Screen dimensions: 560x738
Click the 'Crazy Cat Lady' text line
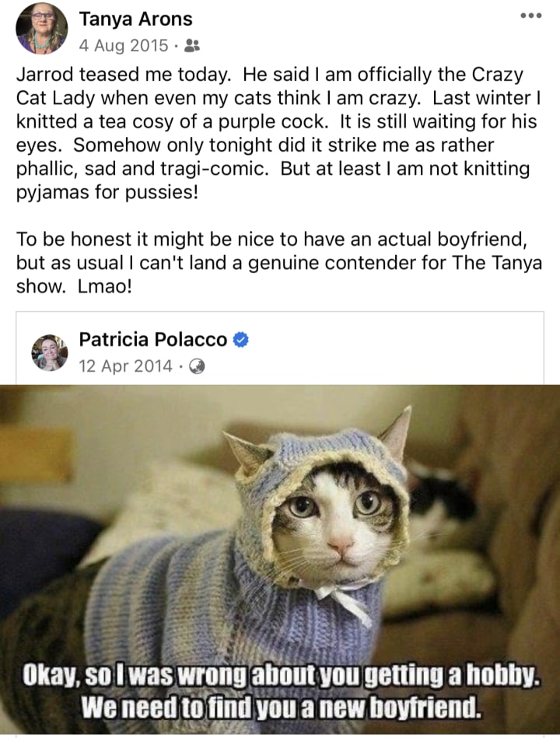278,98
